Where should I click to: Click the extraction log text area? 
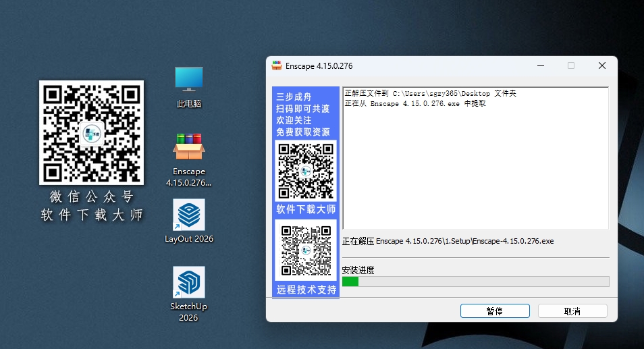[476, 158]
